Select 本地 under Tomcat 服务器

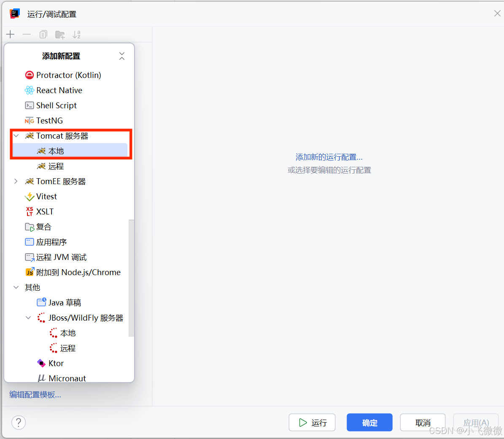(70, 151)
